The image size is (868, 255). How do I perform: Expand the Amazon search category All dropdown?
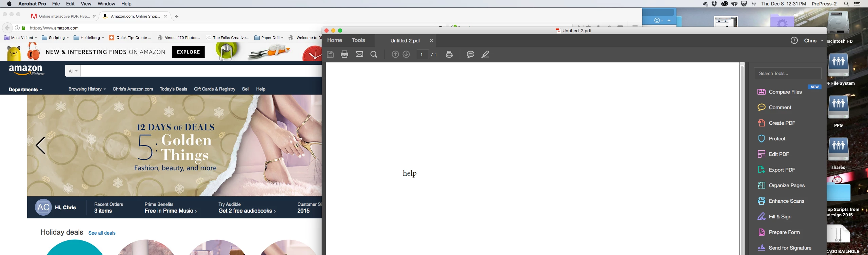73,71
